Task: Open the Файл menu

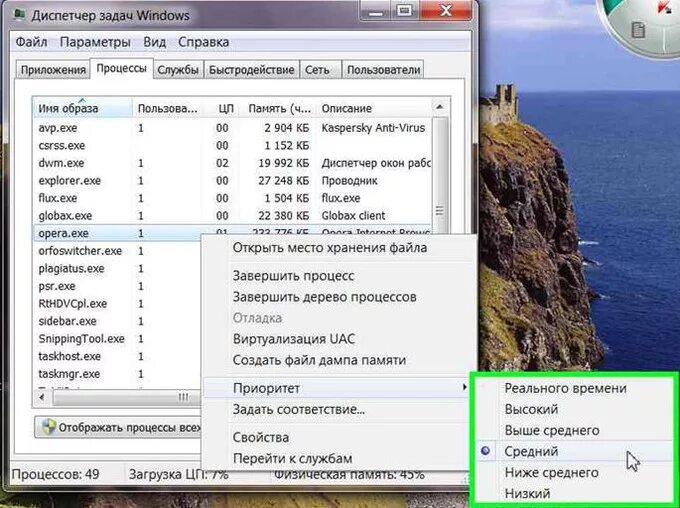Action: click(x=31, y=43)
